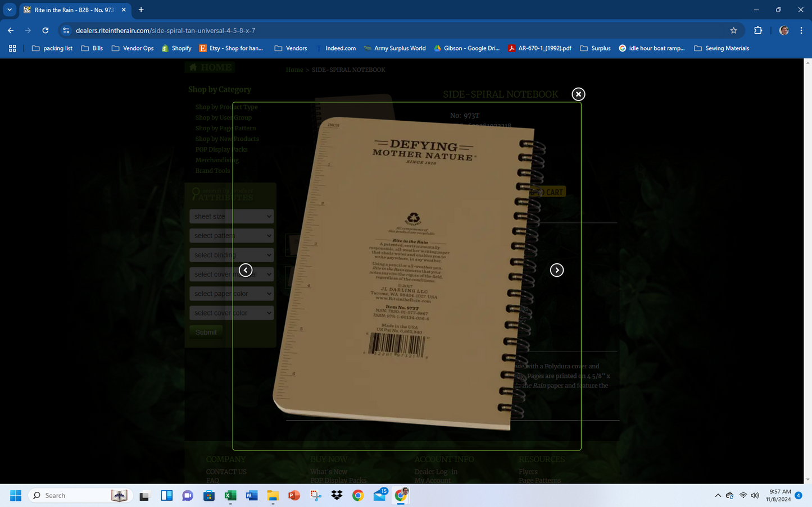The image size is (812, 507).
Task: Use the page vertical scrollbar
Action: [808, 271]
